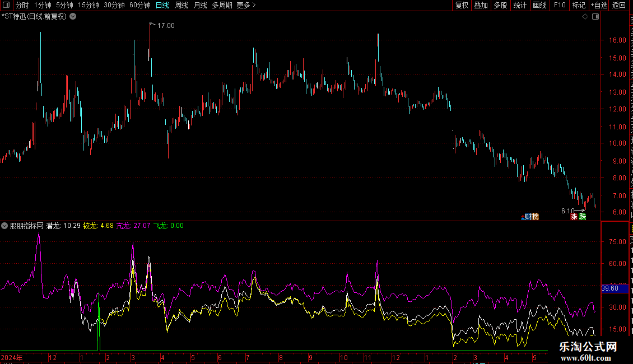633x364 pixels.
Task: Click the *ST特迅(日线.前复权) title text
Action: [x=34, y=17]
